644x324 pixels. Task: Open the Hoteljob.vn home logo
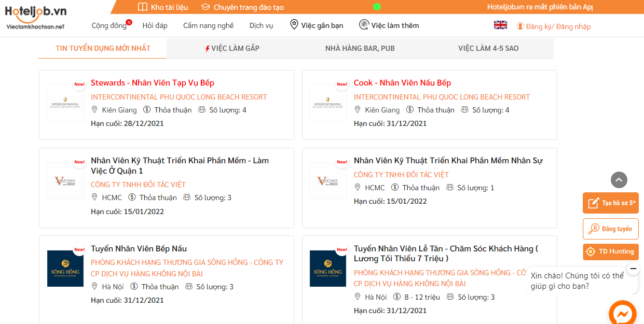coord(36,17)
